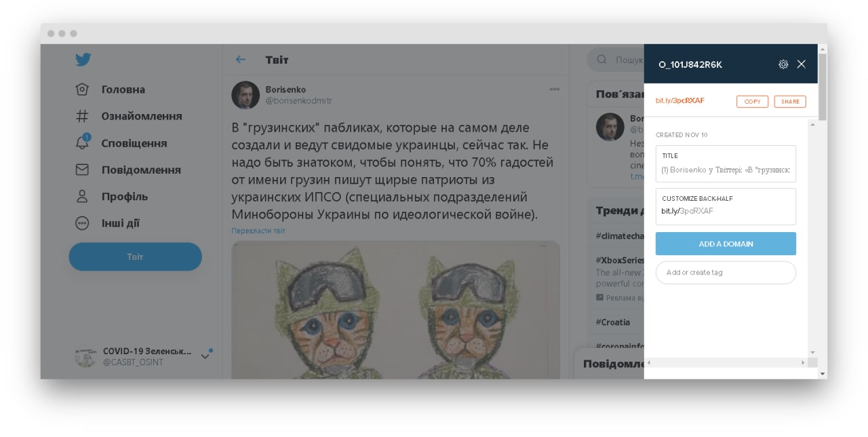Click the Перекласти твіт translate link

[x=258, y=231]
